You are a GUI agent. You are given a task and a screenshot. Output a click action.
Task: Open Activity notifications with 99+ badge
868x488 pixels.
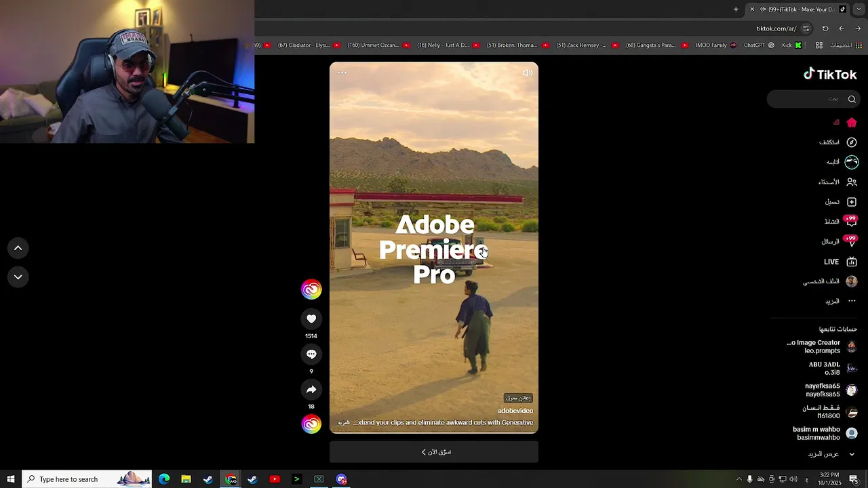coord(850,221)
